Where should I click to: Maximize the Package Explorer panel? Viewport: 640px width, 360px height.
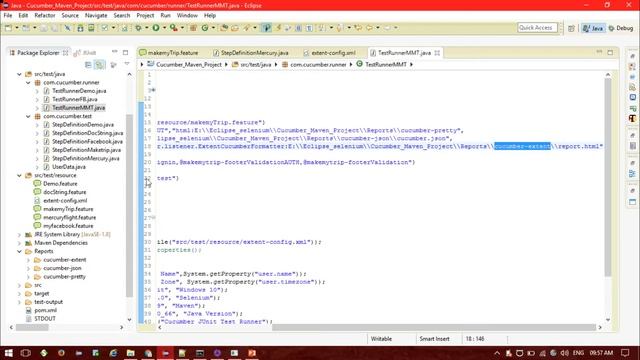[x=125, y=52]
